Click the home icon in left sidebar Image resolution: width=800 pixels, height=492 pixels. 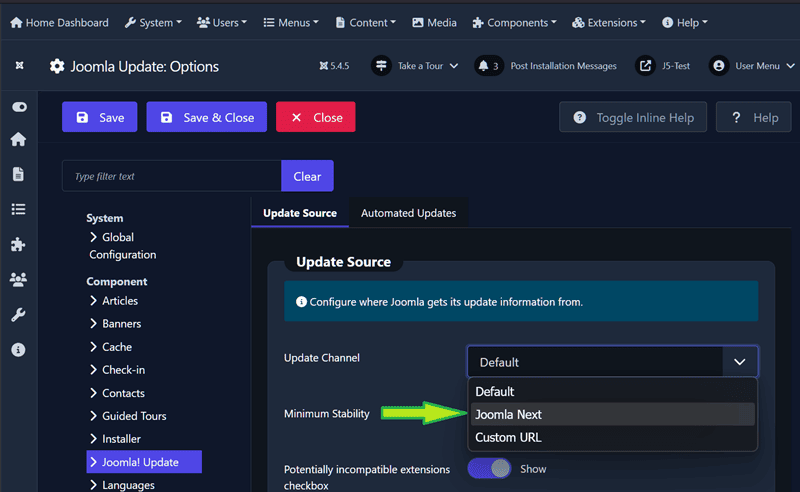click(x=19, y=140)
